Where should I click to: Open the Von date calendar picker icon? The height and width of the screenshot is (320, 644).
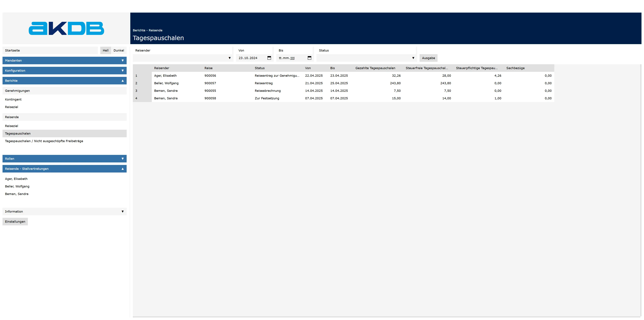269,58
